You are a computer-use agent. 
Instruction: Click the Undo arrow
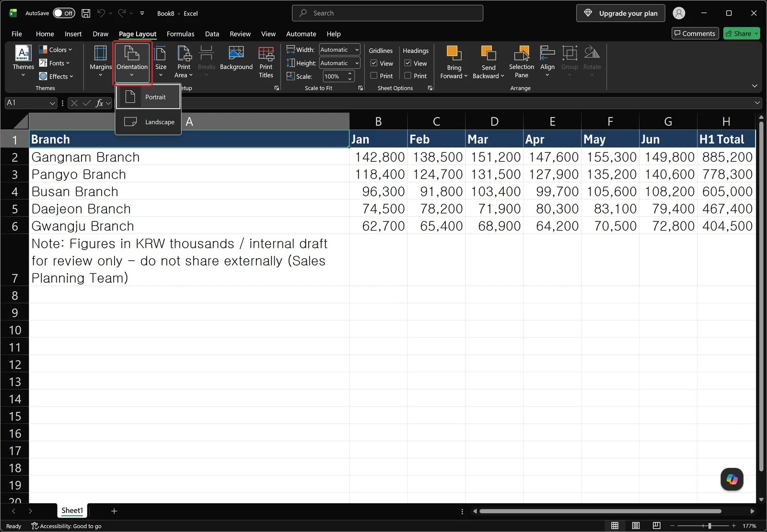(101, 13)
